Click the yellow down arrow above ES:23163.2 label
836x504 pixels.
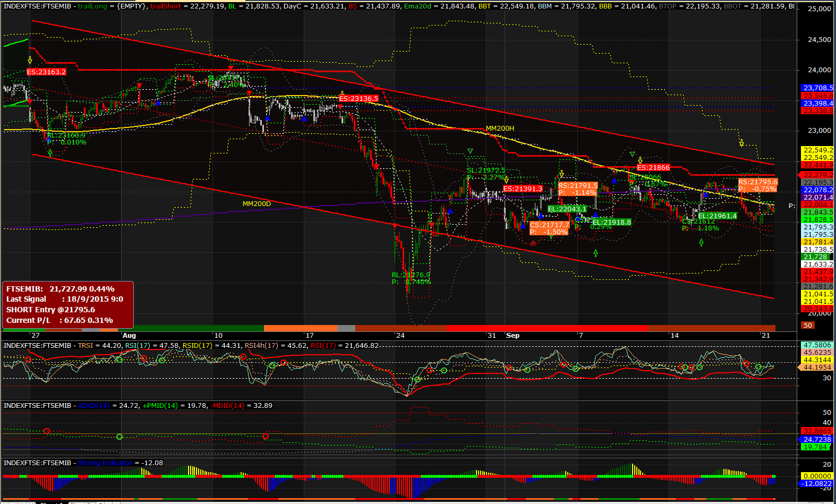[x=30, y=61]
